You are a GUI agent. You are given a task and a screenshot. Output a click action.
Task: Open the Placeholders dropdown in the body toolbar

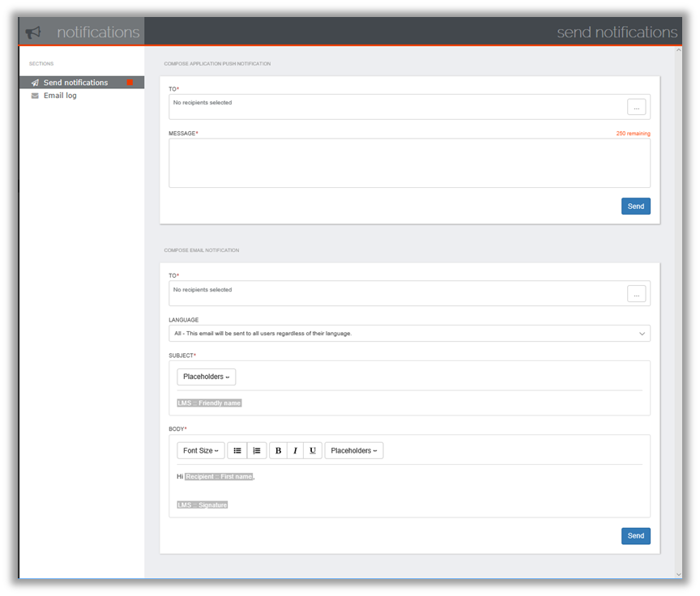(x=354, y=450)
